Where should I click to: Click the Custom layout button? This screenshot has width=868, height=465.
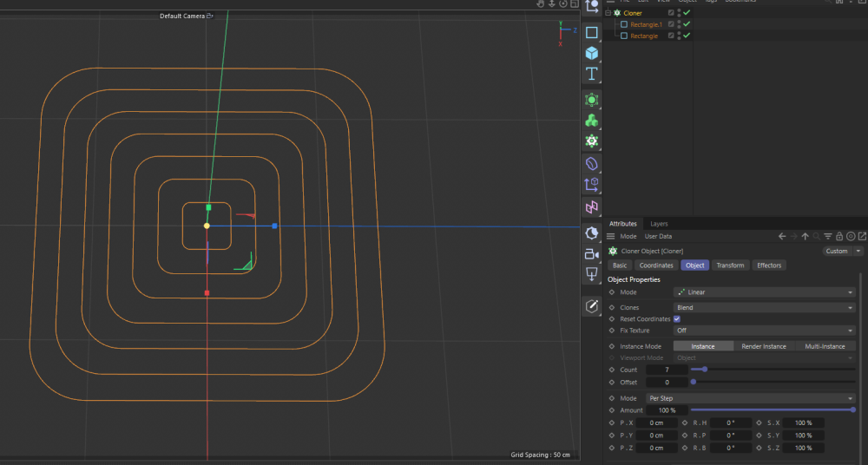pyautogui.click(x=837, y=251)
